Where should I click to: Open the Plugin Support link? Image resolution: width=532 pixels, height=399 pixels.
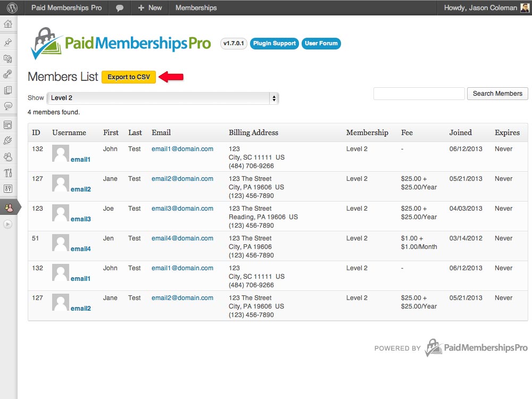[274, 44]
